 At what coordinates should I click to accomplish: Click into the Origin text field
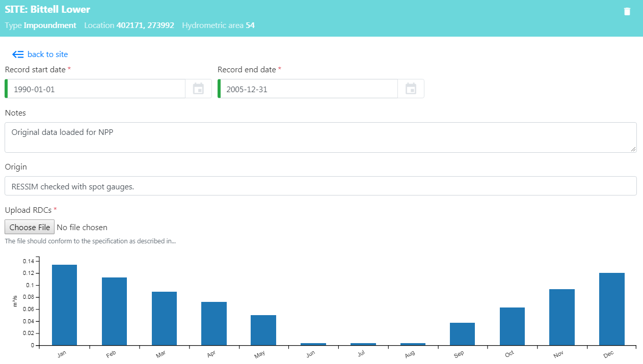click(x=320, y=186)
